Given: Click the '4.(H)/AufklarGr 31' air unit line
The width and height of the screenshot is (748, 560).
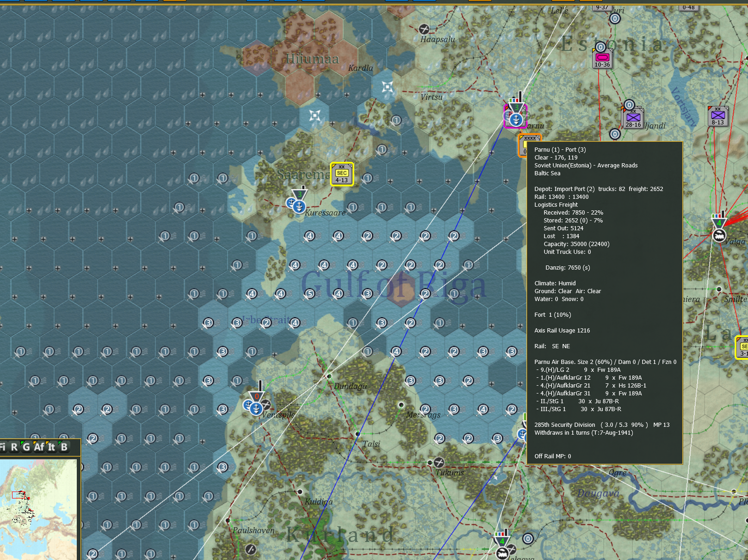Looking at the screenshot, I should point(589,393).
